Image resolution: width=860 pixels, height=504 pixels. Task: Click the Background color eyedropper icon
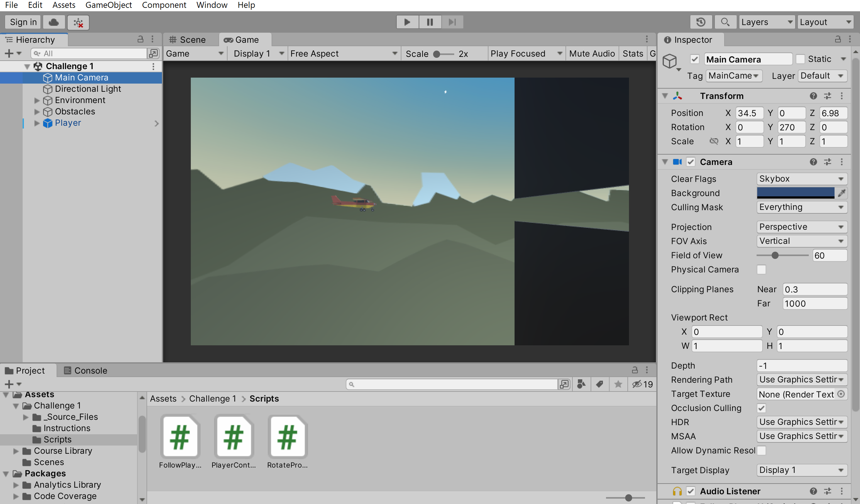[x=841, y=193]
